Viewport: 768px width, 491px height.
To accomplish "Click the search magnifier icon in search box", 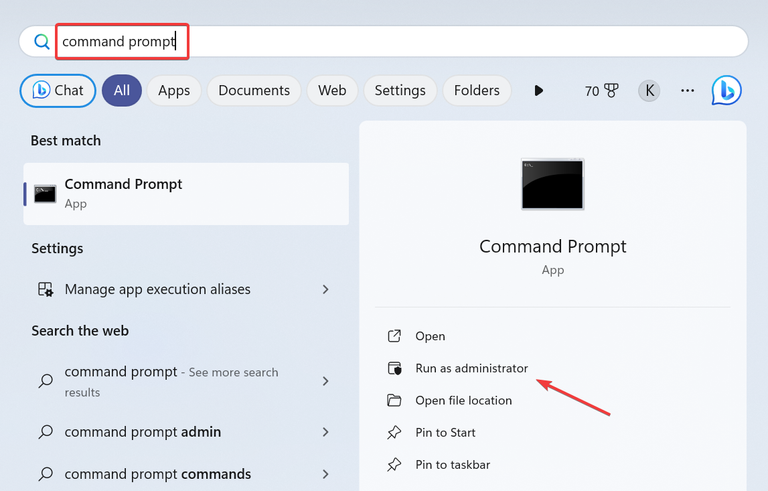I will point(41,42).
